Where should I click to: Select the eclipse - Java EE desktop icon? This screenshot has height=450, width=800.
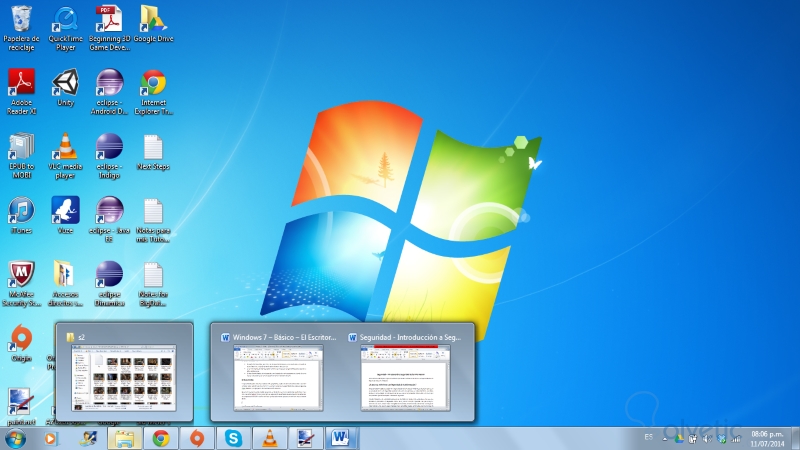(x=109, y=219)
